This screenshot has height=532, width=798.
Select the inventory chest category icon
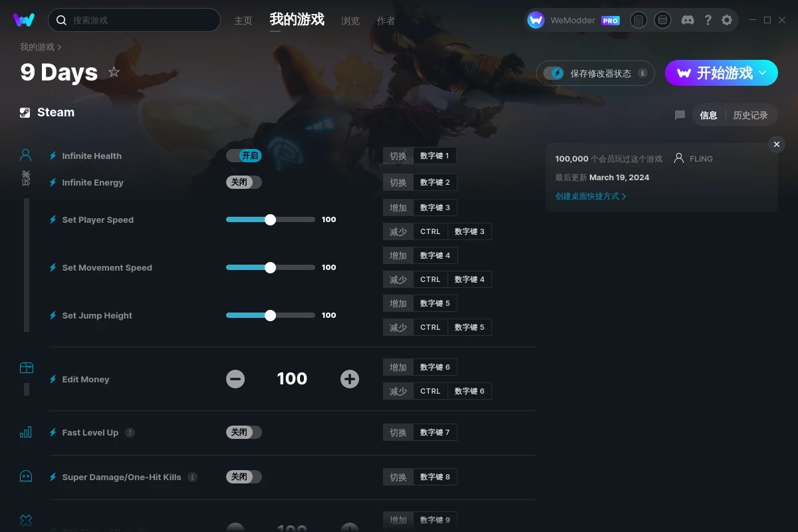(26, 368)
